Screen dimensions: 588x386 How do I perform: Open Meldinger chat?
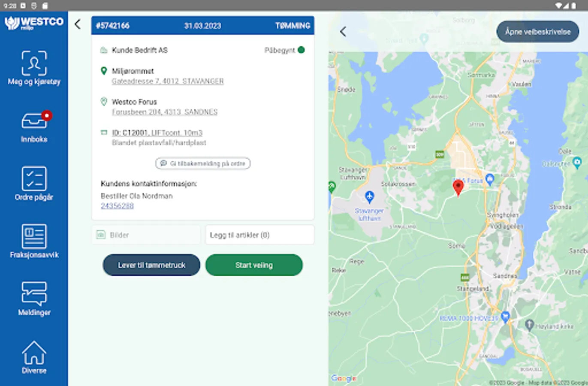pos(34,299)
